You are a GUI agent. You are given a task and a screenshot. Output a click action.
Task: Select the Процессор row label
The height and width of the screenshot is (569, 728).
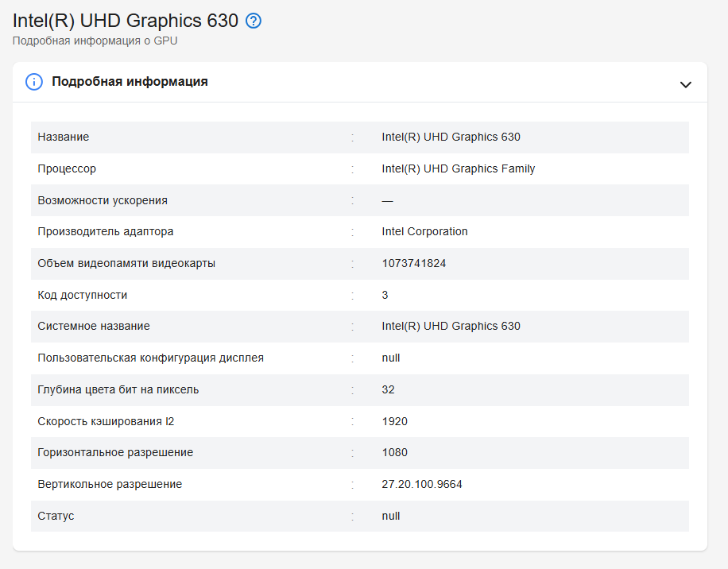click(x=67, y=168)
